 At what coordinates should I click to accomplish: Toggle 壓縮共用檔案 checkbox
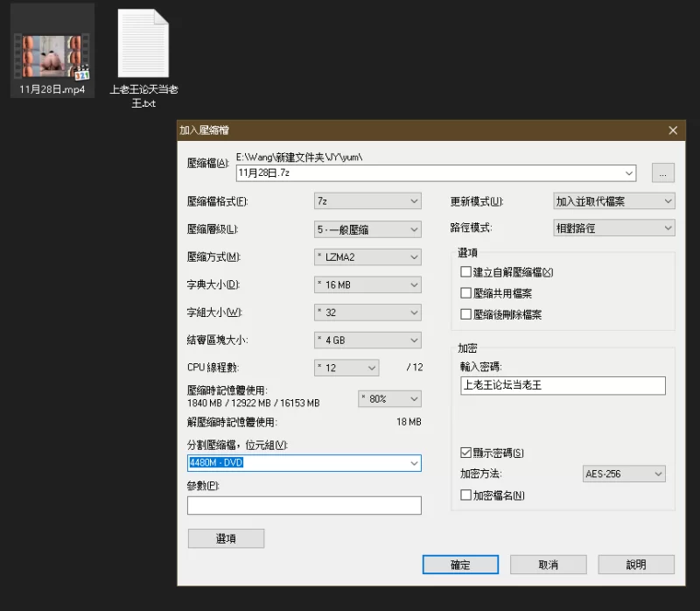[x=466, y=293]
